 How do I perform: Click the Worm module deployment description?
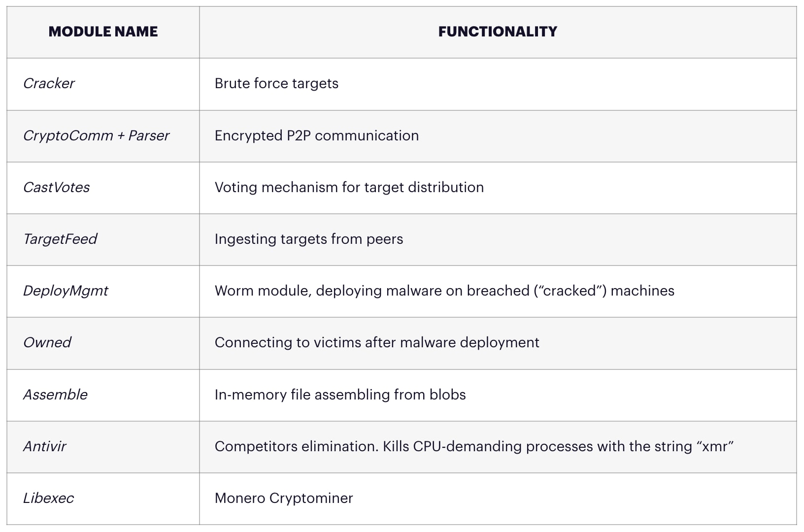point(444,291)
